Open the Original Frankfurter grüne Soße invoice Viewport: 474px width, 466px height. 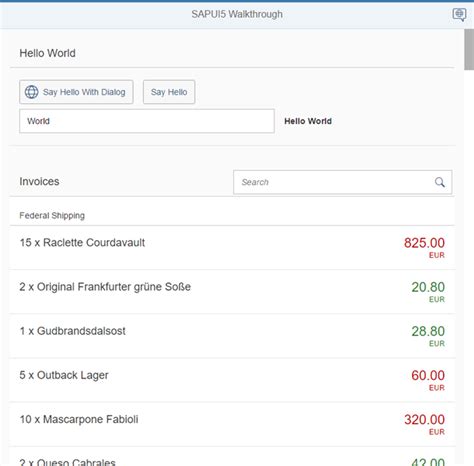232,292
